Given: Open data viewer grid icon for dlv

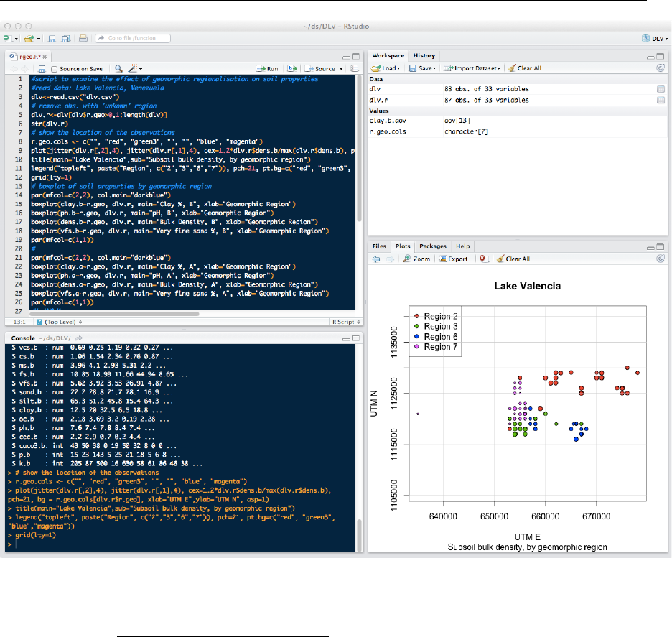Looking at the screenshot, I should point(660,89).
